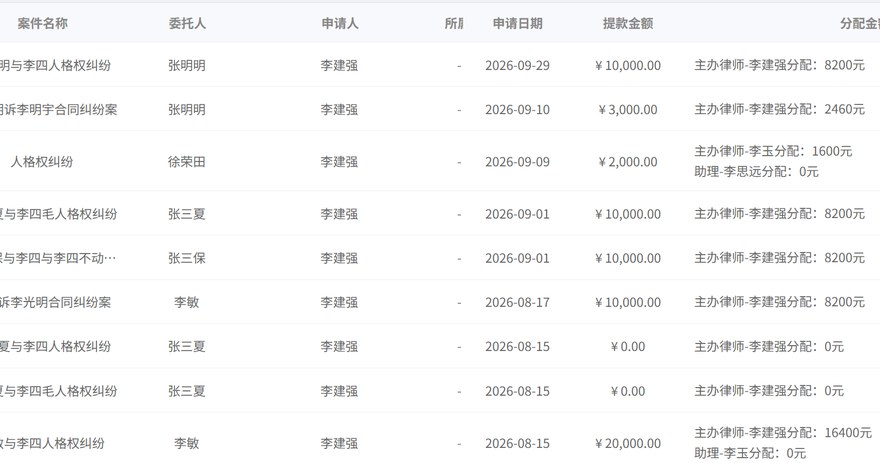Click date 2026-09-01 in the 张三夏 row
Screen dimensions: 880x463
517,214
